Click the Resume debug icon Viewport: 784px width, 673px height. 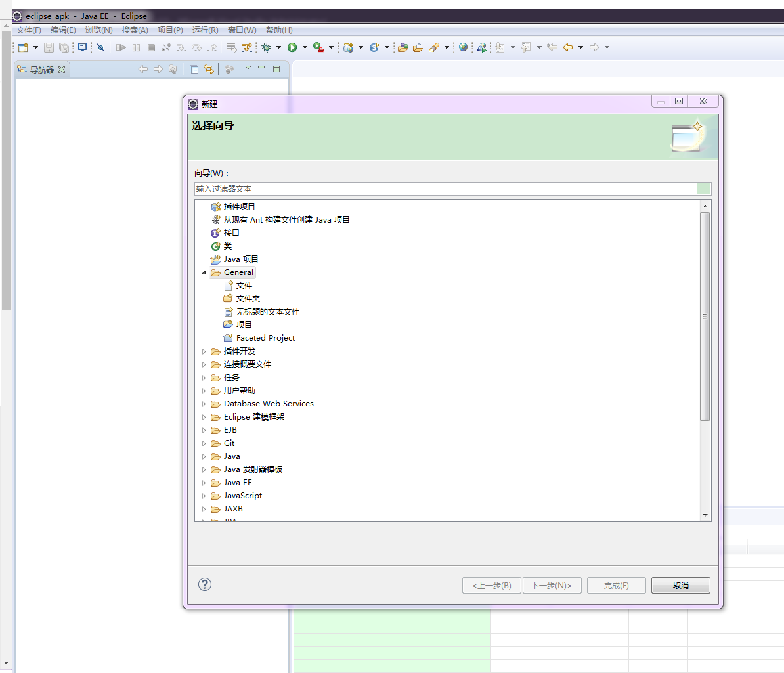(x=121, y=47)
